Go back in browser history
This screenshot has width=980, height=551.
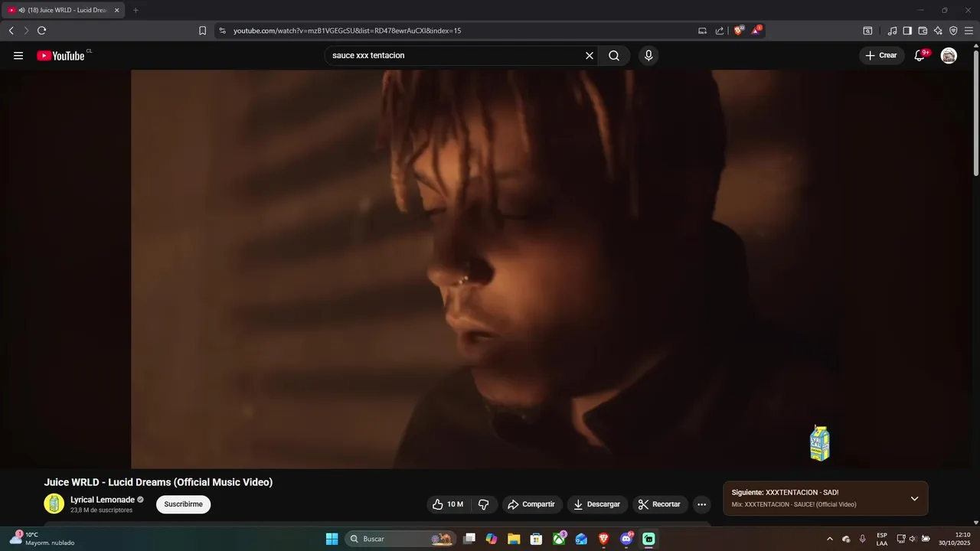[11, 31]
